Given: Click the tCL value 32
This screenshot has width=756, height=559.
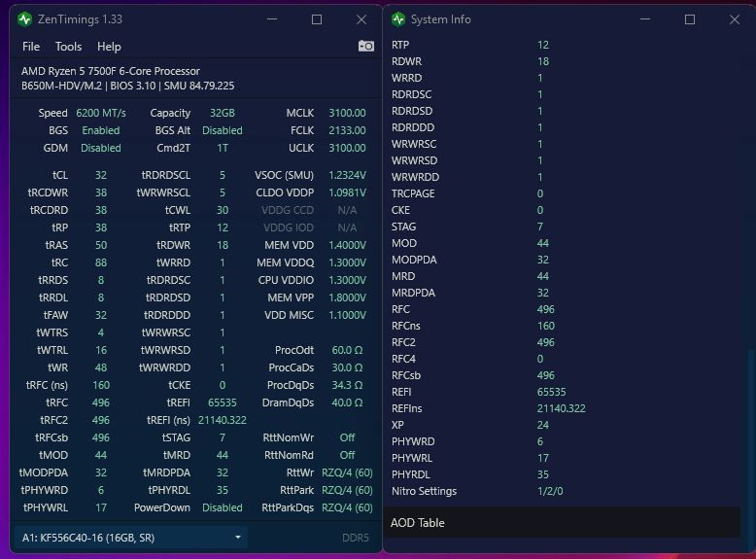Looking at the screenshot, I should (101, 175).
